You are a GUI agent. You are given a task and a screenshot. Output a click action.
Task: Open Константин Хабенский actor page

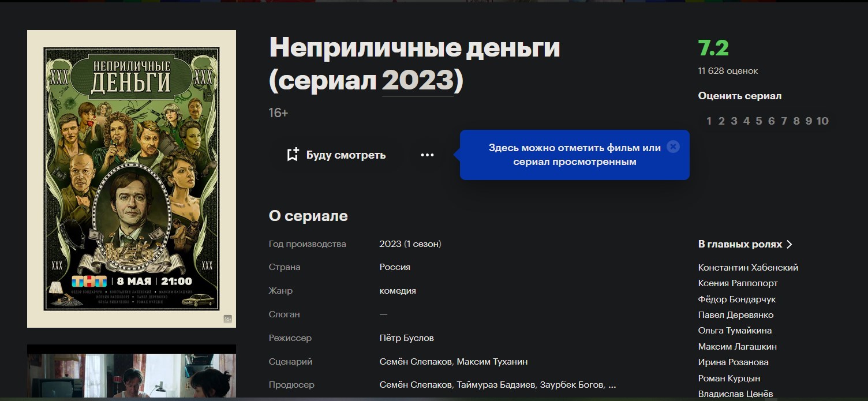coord(748,268)
